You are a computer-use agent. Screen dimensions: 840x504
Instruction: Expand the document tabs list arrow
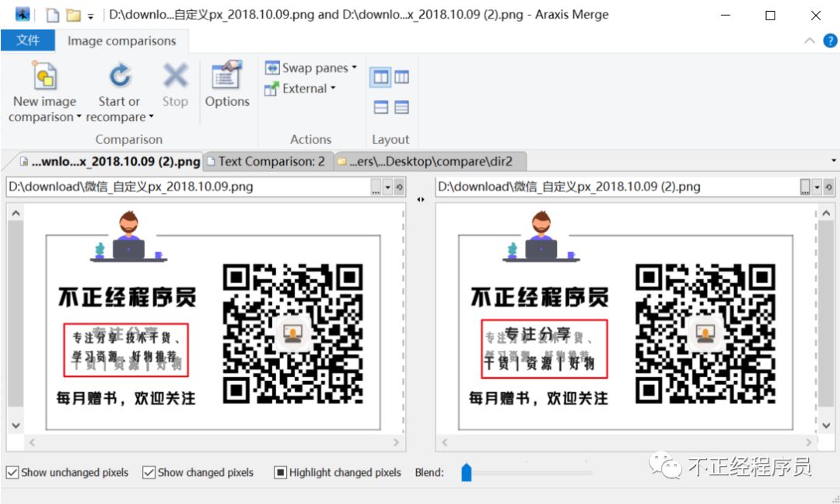834,161
